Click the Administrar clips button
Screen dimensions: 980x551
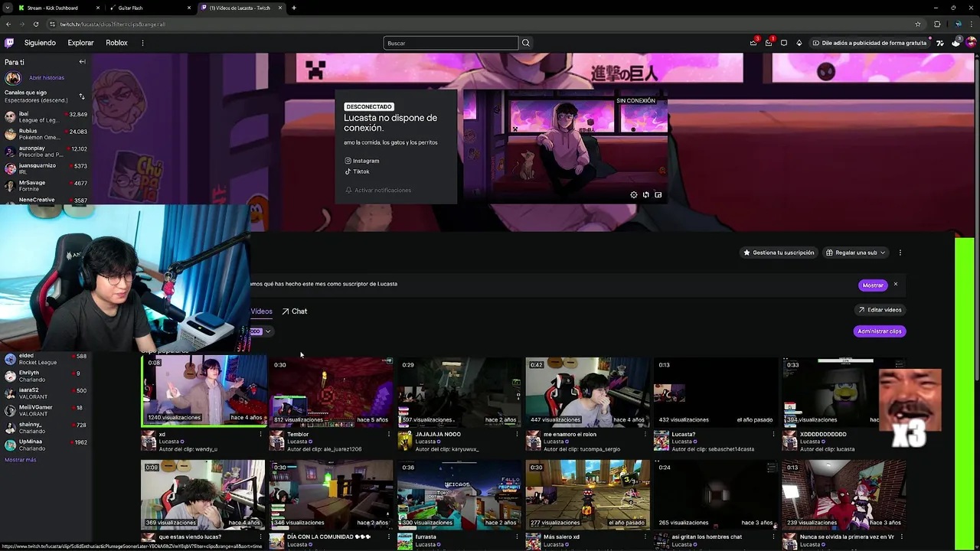click(x=880, y=331)
